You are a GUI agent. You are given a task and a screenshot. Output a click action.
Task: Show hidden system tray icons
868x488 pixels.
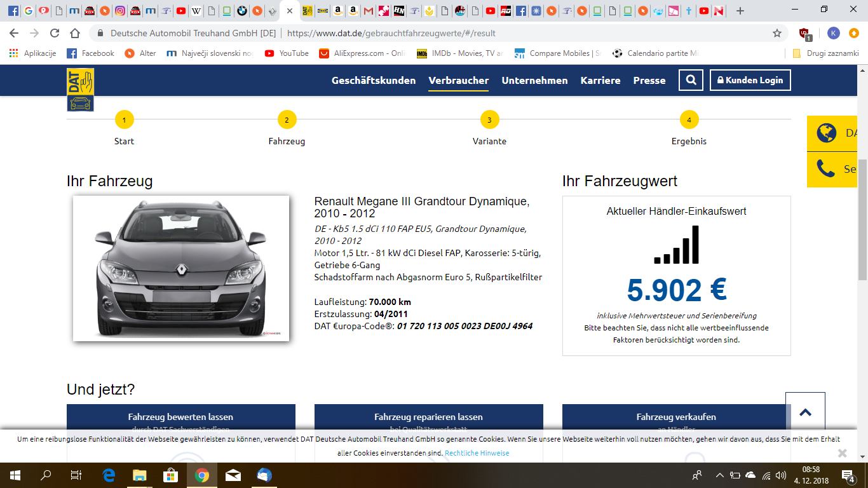719,475
